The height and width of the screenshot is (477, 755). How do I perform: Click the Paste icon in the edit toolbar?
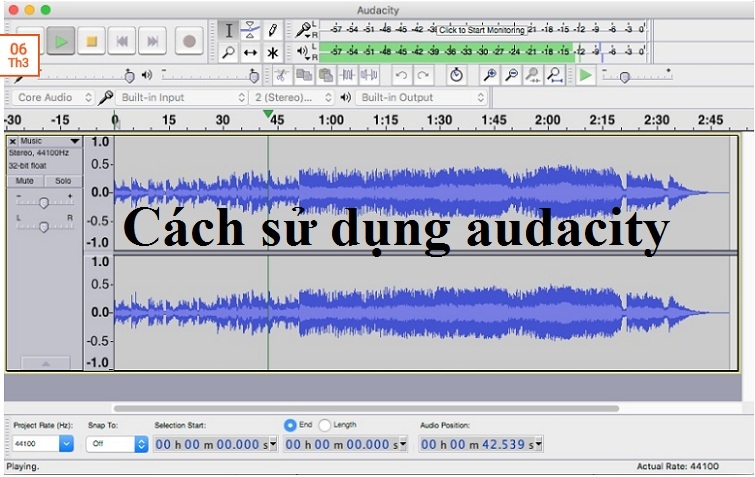pos(326,75)
